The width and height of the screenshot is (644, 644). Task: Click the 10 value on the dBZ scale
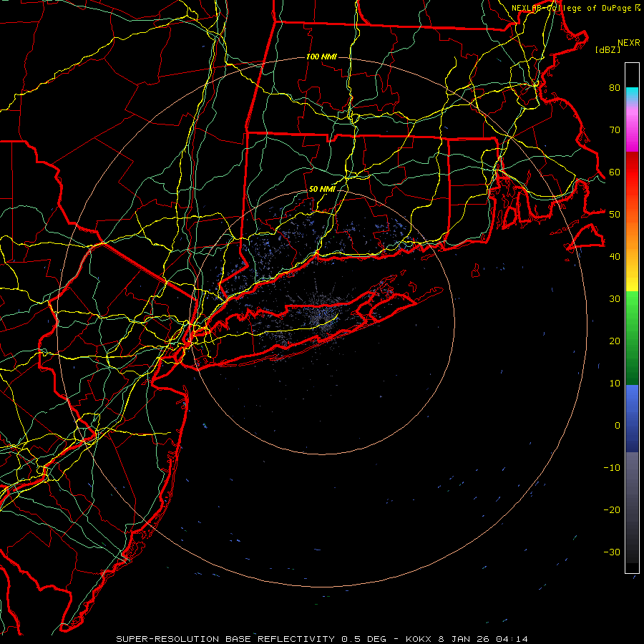[615, 384]
